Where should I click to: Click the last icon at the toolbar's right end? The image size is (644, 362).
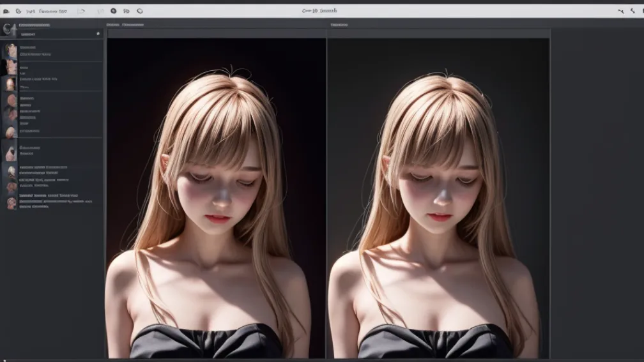632,11
